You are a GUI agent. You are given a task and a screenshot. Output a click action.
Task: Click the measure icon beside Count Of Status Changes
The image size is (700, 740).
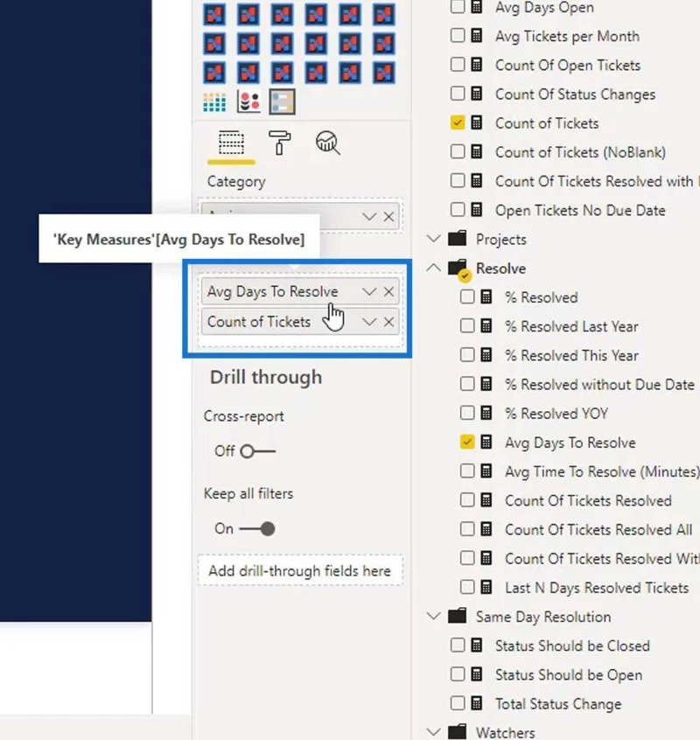pyautogui.click(x=477, y=94)
